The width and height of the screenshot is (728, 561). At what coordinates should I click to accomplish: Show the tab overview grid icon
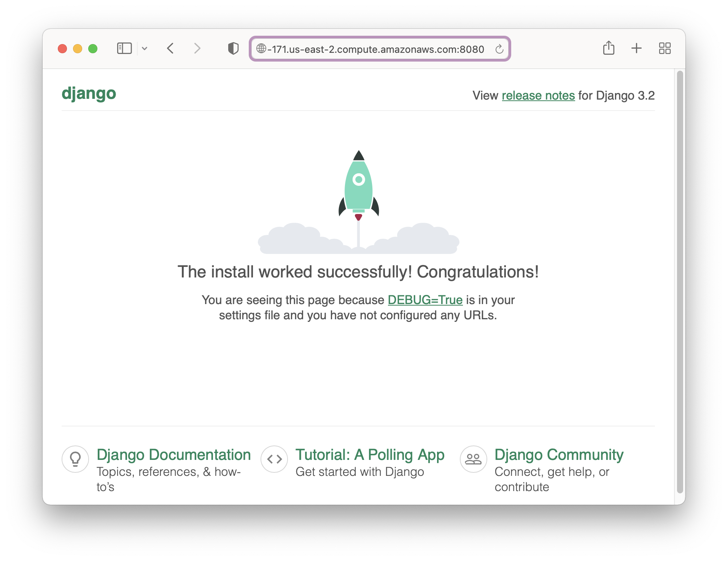tap(664, 48)
